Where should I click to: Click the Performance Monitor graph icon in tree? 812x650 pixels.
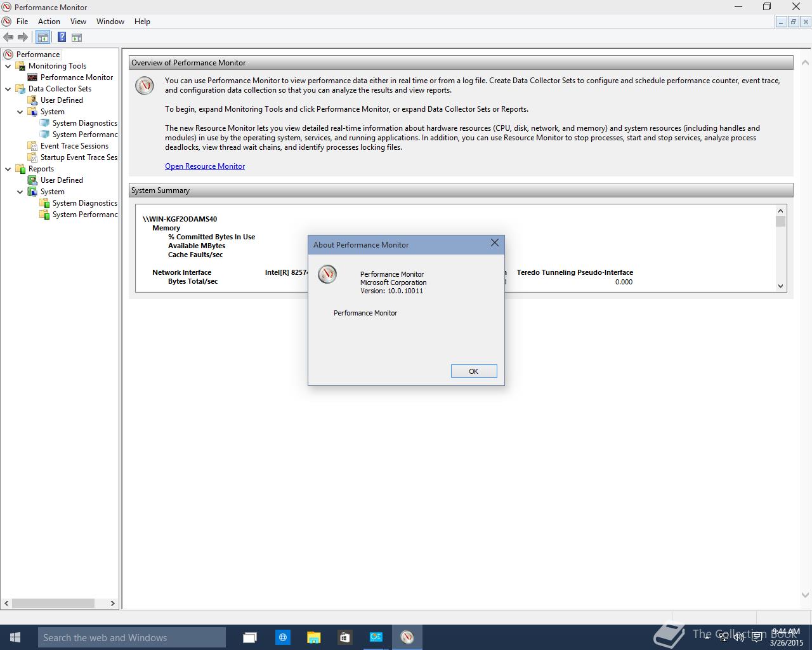coord(32,77)
